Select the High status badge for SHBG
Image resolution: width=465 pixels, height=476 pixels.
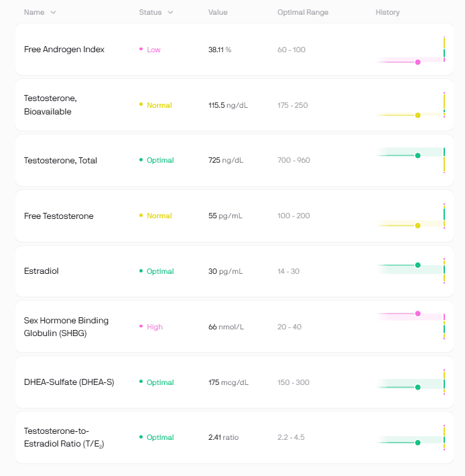click(x=154, y=327)
